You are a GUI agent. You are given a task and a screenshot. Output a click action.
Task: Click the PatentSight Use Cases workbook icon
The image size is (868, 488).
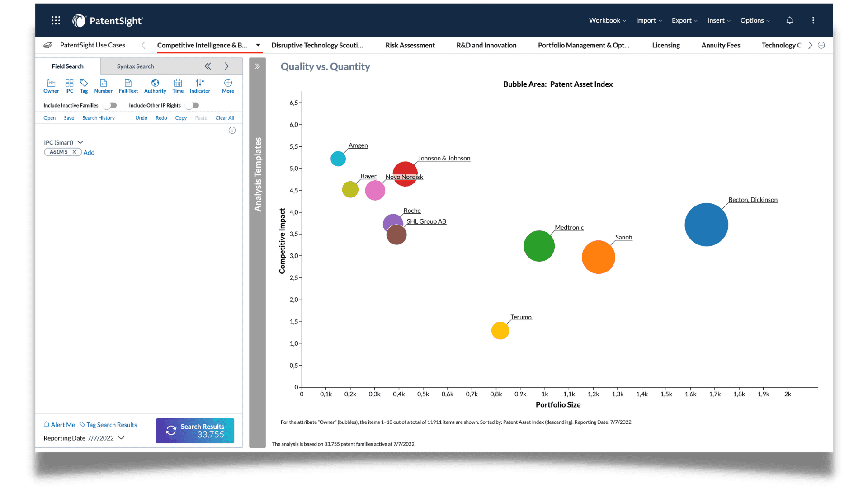(x=47, y=45)
